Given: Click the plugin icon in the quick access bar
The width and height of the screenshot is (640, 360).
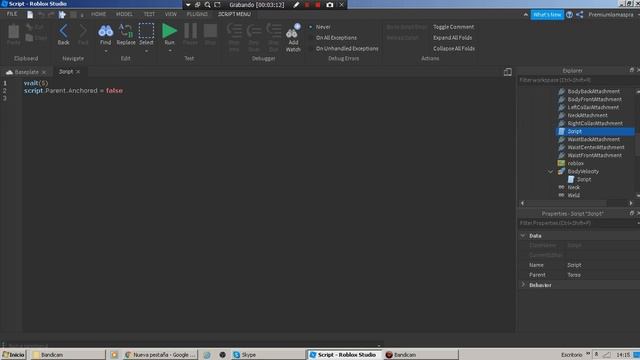Looking at the screenshot, I should (x=62, y=15).
